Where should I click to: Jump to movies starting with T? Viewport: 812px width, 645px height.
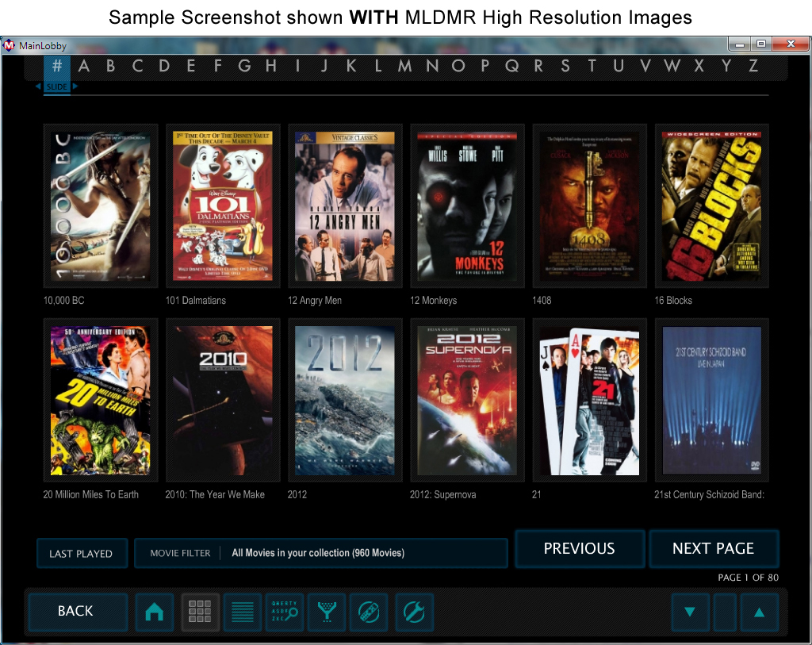592,67
